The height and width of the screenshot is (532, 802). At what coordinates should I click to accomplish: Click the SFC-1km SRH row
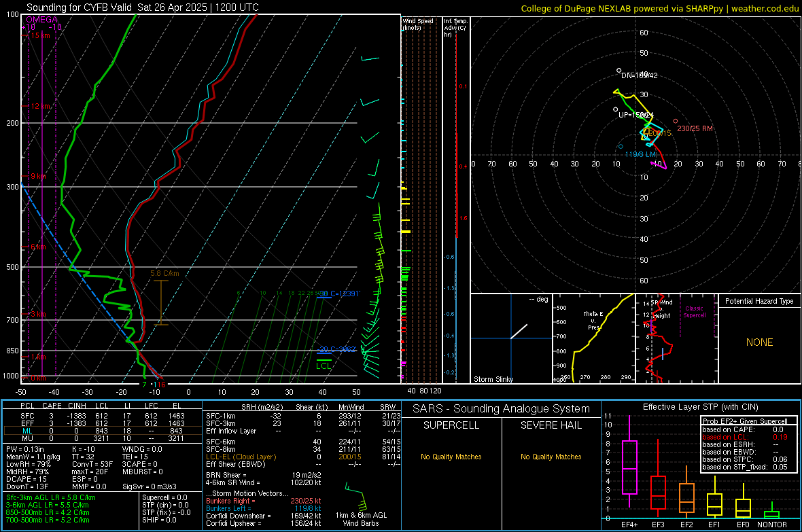click(x=303, y=416)
